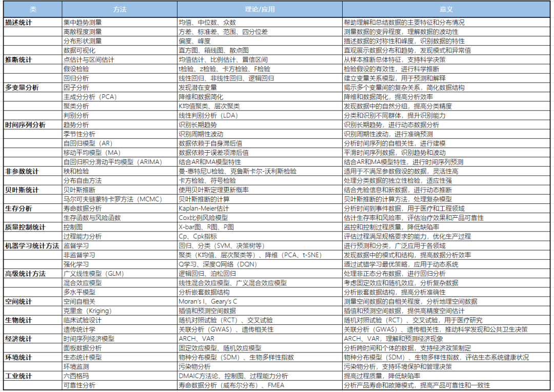Select the Kaplan-Meier估计 cell
This screenshot has width=554, height=392.
pos(260,209)
